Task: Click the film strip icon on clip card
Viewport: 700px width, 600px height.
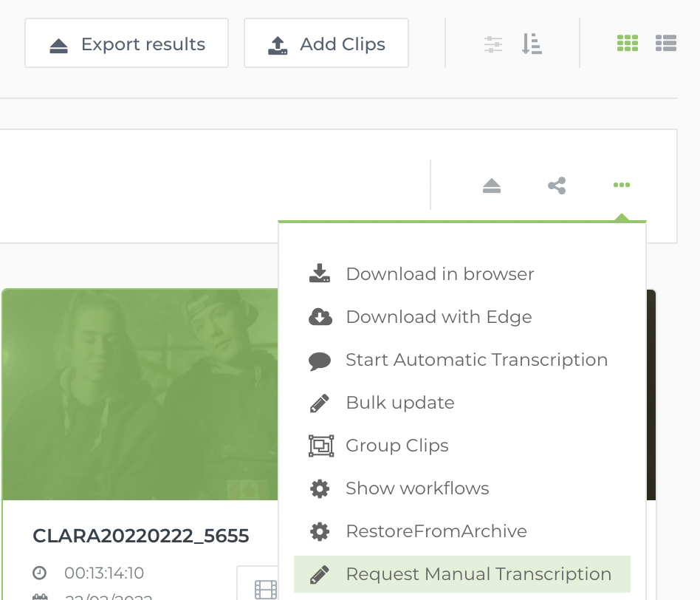Action: [x=265, y=588]
